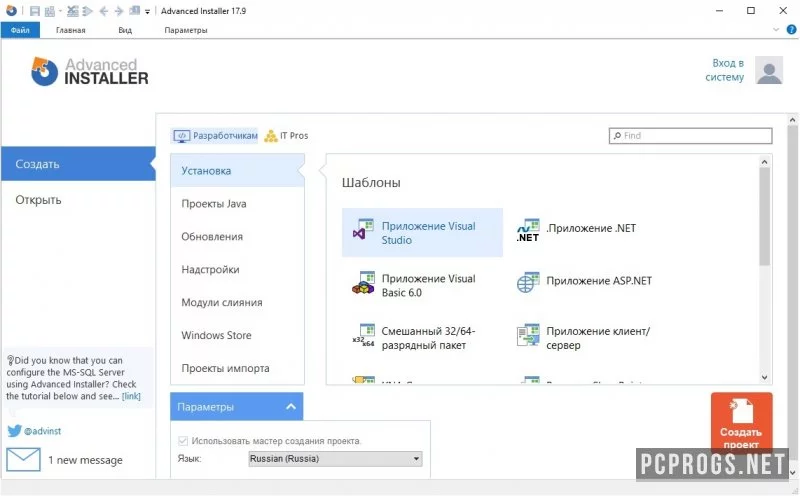This screenshot has width=800, height=496.
Task: Click the Advanced Installer logo
Action: [x=89, y=71]
